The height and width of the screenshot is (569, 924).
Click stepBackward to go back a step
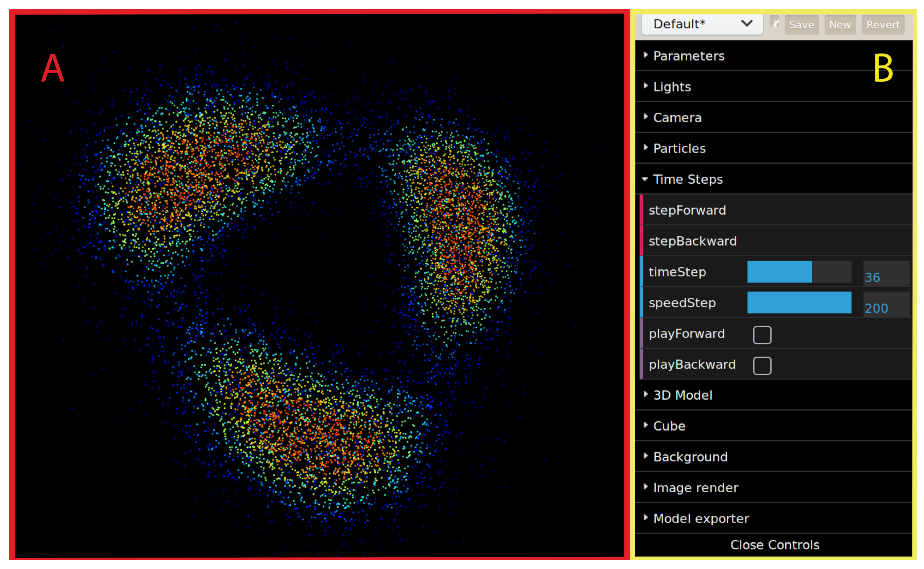[692, 241]
